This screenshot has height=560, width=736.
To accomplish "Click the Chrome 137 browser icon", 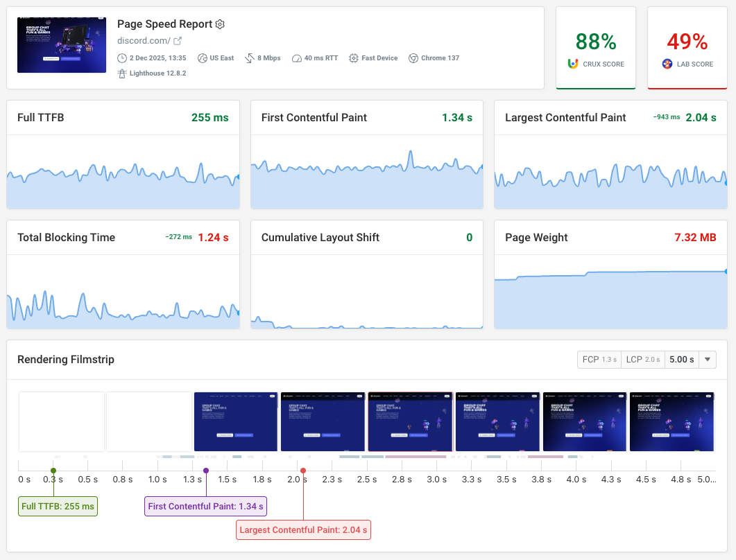I will coord(412,58).
